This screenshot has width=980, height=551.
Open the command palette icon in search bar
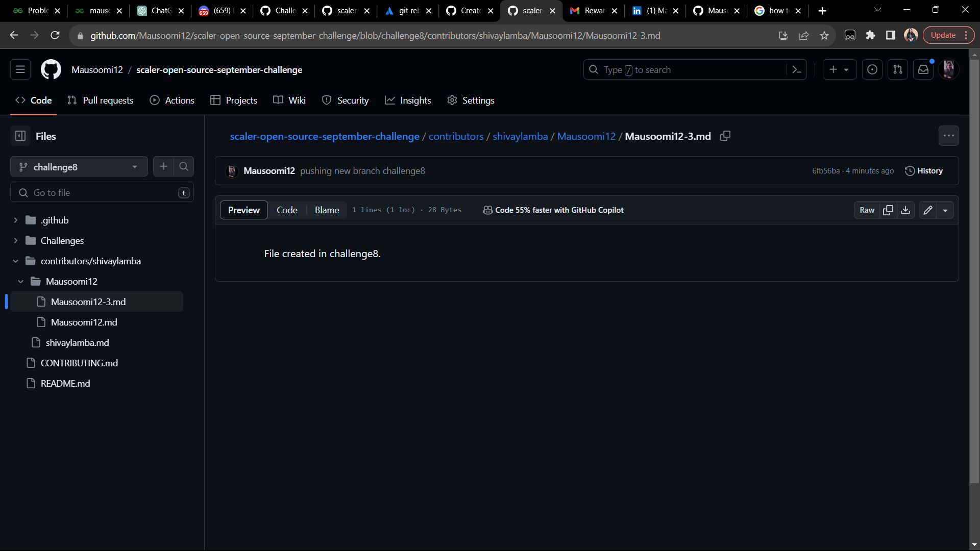click(x=796, y=70)
